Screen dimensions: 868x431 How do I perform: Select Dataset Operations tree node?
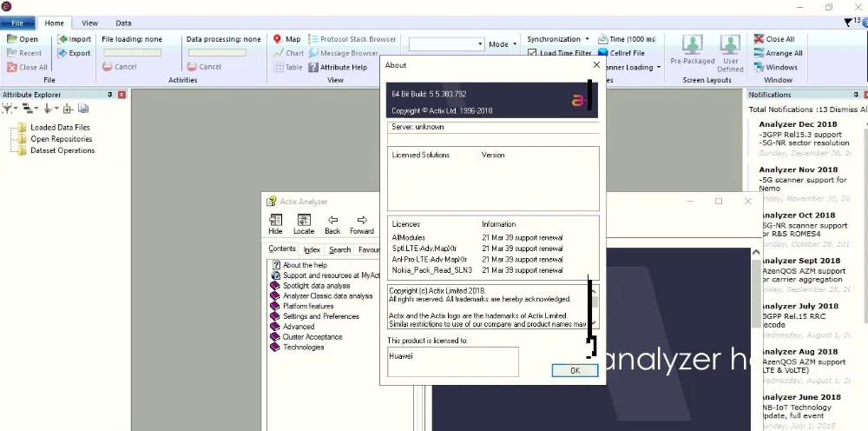click(57, 150)
